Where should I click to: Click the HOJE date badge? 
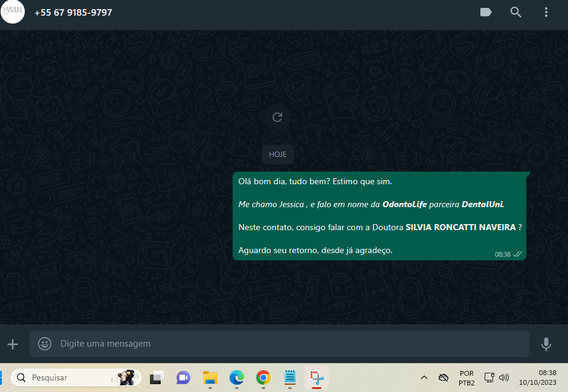[x=277, y=155]
